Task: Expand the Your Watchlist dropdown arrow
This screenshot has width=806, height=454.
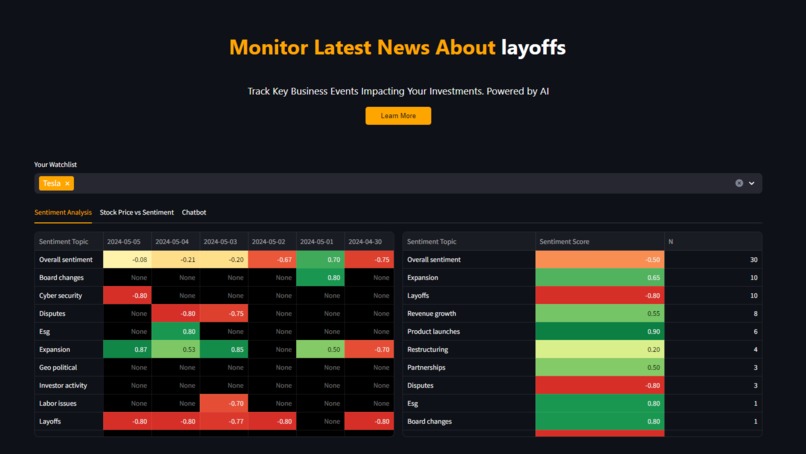Action: click(752, 183)
